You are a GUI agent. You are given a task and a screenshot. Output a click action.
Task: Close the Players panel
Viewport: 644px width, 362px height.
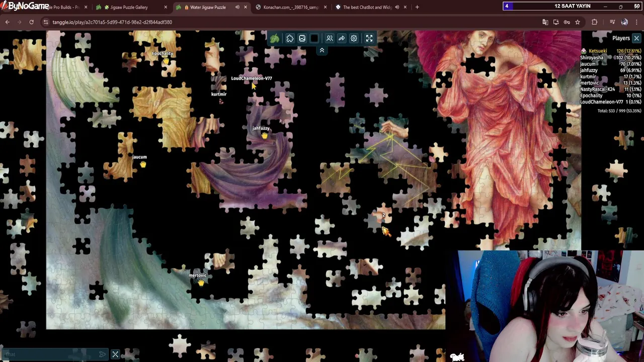point(636,38)
